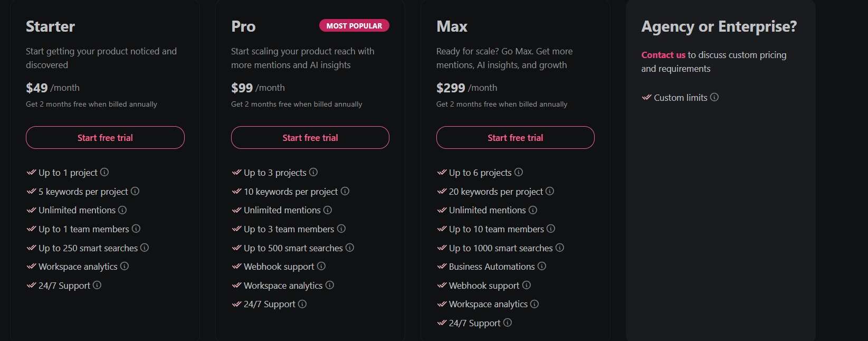This screenshot has height=341, width=868.
Task: Click the MOST POPULAR badge on Pro
Action: click(354, 25)
